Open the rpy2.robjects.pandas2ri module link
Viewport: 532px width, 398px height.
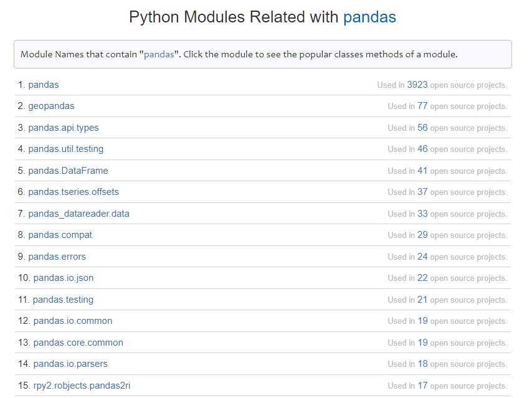[x=82, y=386]
